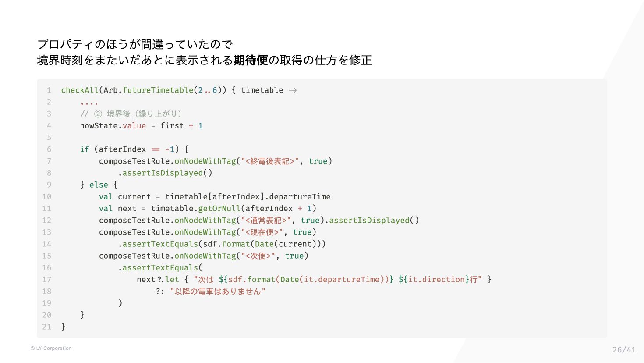Click the circled 2 in the comment

tap(98, 114)
